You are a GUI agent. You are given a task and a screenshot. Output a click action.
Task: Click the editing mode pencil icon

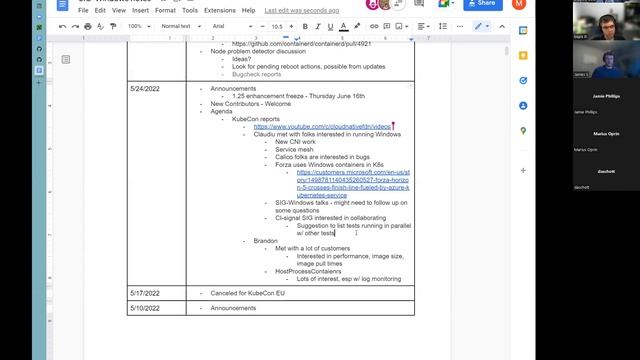478,27
